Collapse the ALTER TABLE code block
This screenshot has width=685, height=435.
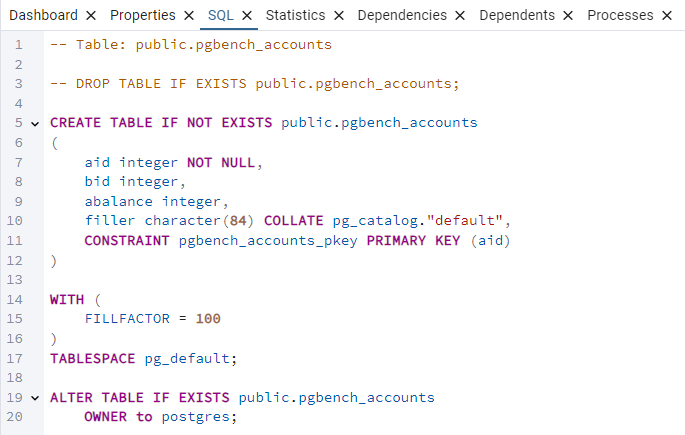36,398
